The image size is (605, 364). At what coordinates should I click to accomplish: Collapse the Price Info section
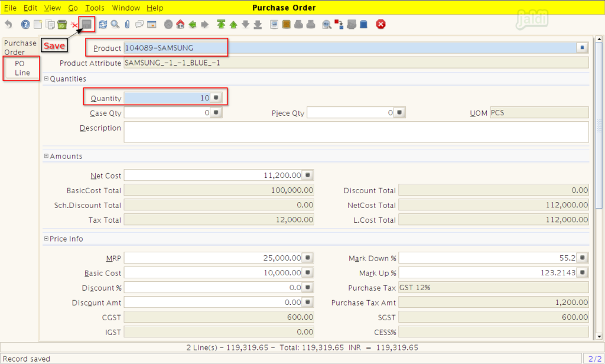click(46, 239)
